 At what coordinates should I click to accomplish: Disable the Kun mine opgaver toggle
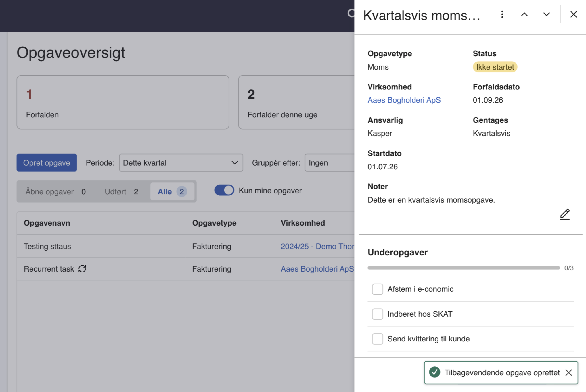[224, 190]
